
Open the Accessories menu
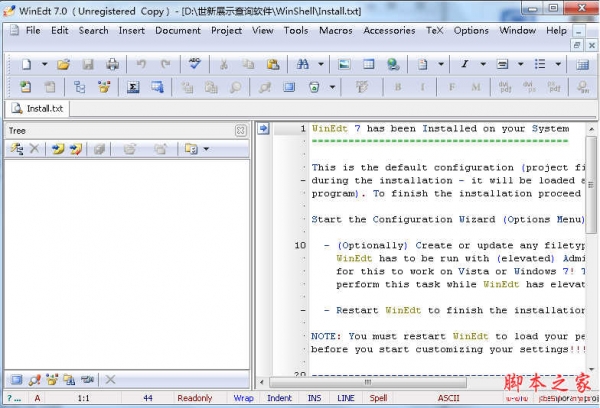(x=389, y=30)
